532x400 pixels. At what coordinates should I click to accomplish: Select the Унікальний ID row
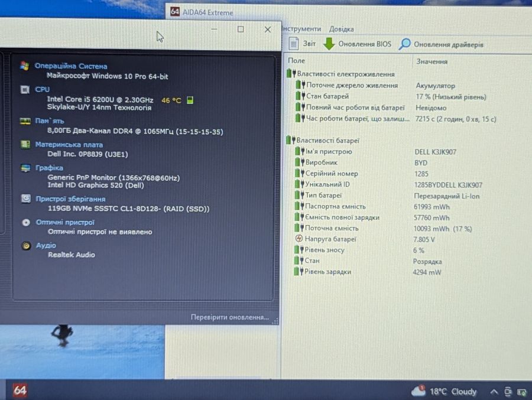click(x=388, y=184)
